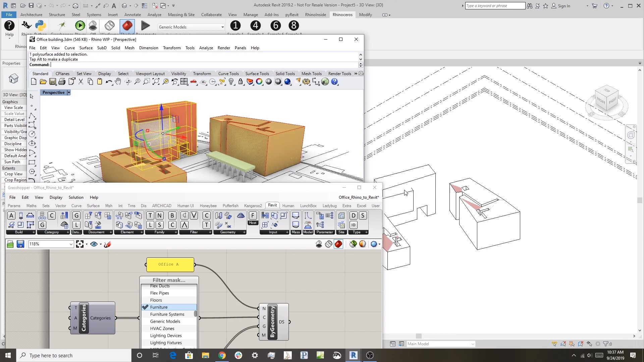Click the Paste clipboard icon in Rhino

coord(99,82)
